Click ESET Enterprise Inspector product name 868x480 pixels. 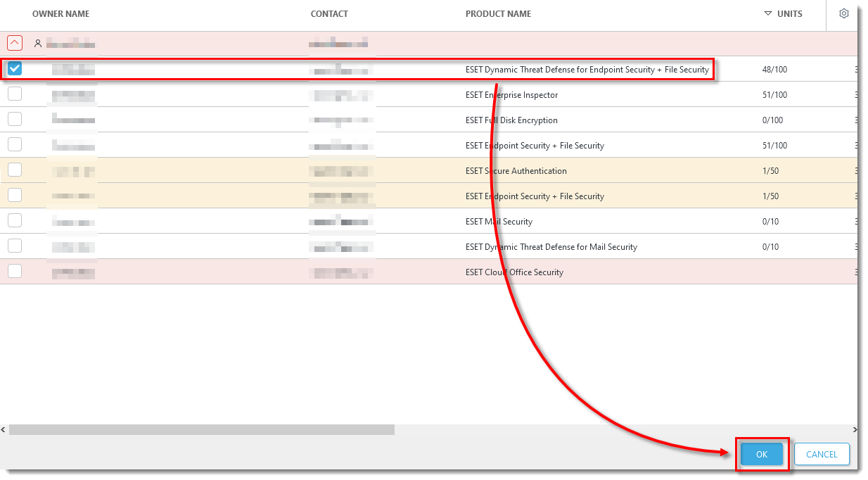511,95
